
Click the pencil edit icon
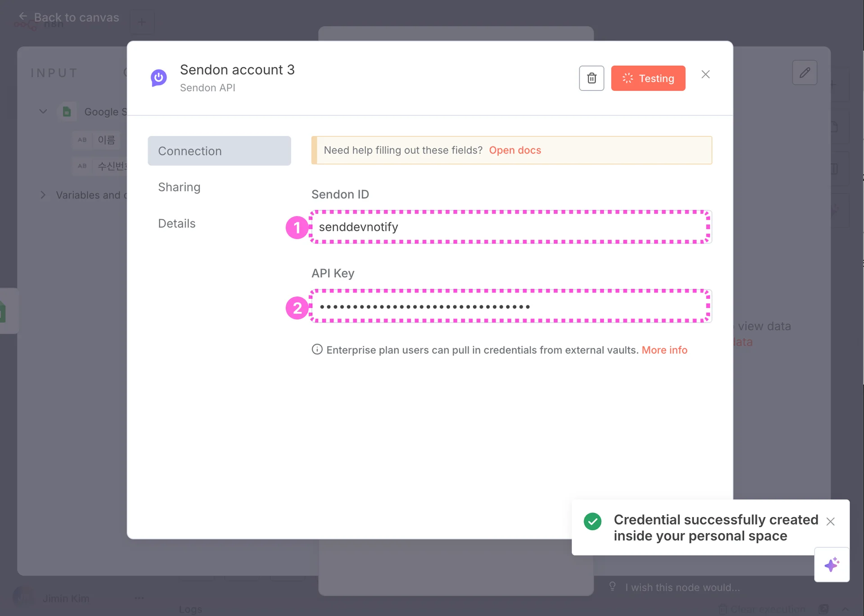(805, 72)
